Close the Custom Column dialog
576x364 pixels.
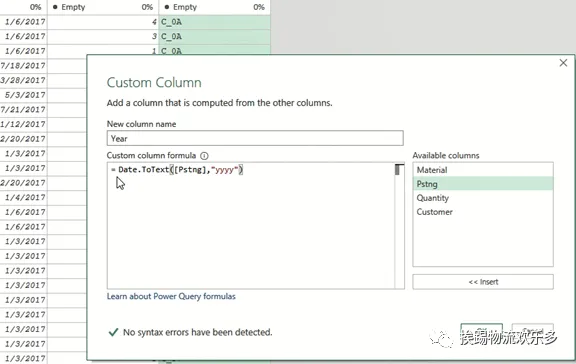[x=563, y=63]
